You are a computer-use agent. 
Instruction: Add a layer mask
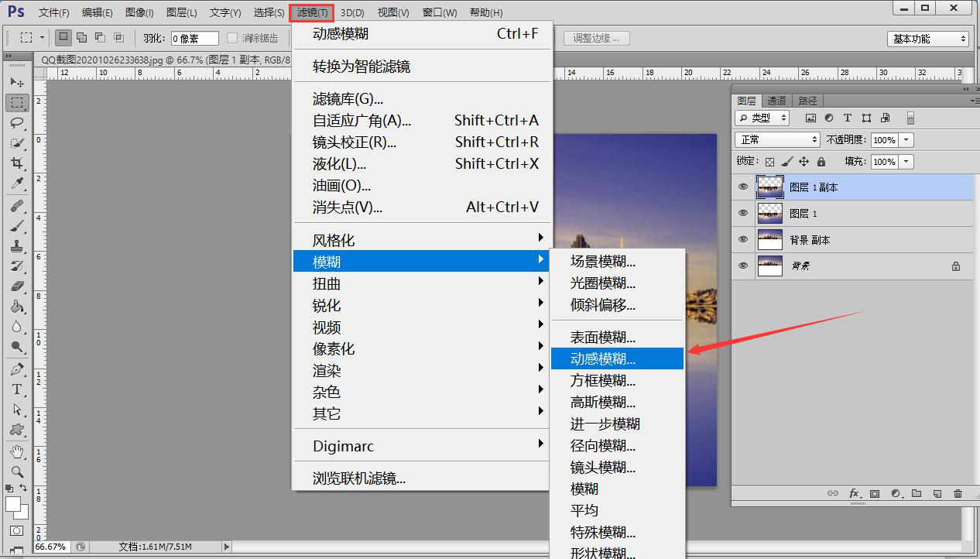click(x=875, y=493)
